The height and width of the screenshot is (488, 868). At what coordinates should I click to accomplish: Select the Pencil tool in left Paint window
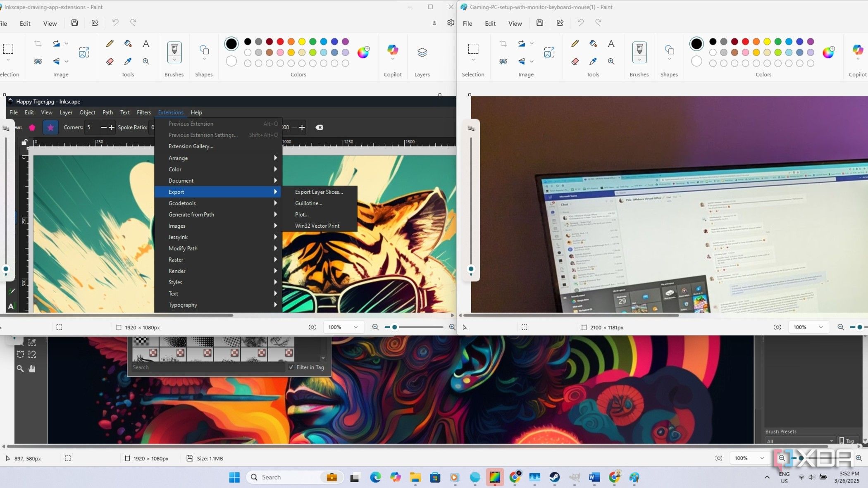[x=110, y=43]
